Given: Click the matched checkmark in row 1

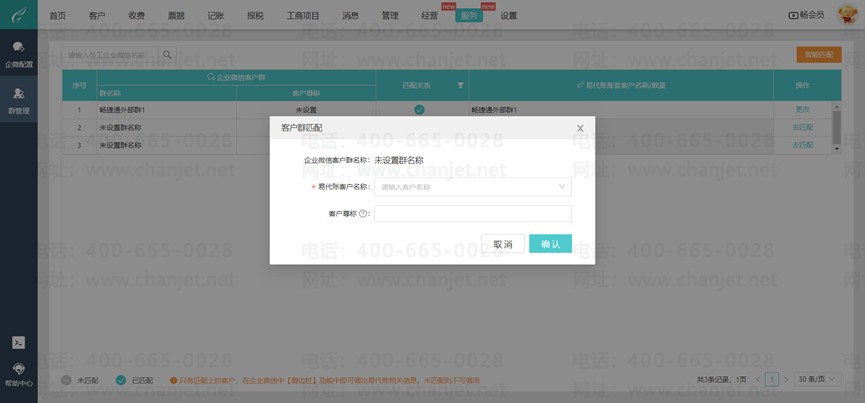Looking at the screenshot, I should pos(419,110).
